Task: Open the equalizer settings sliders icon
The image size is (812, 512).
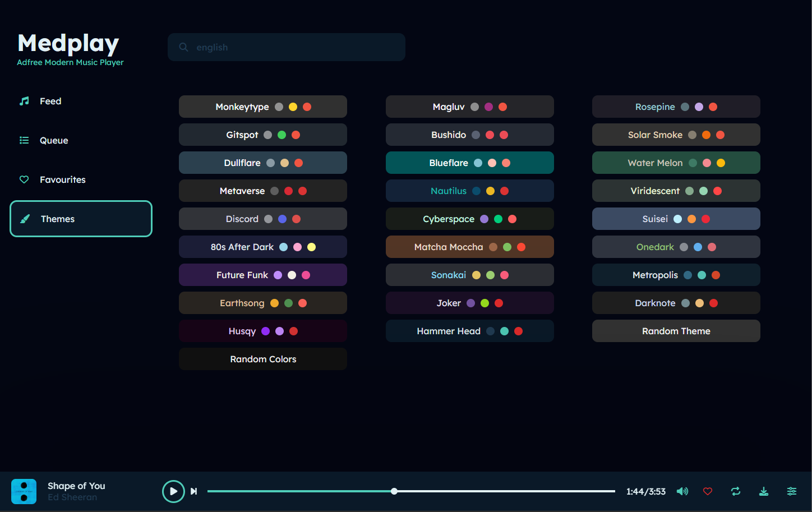Action: (792, 492)
